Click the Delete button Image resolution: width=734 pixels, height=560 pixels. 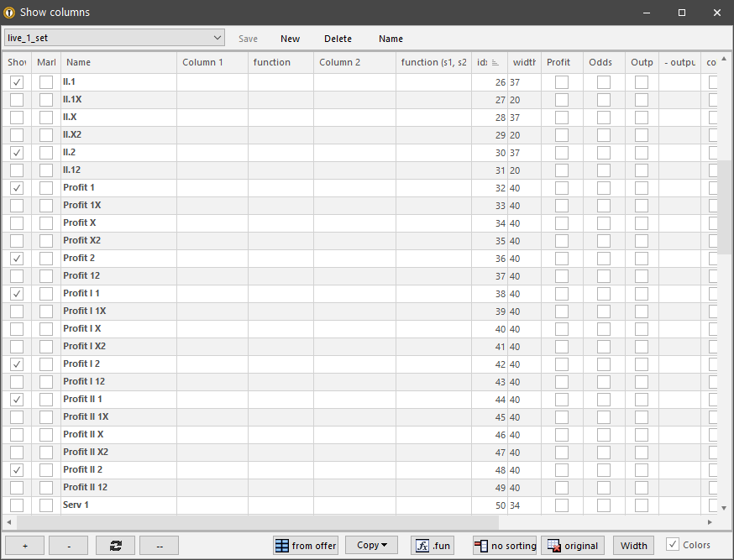coord(338,39)
